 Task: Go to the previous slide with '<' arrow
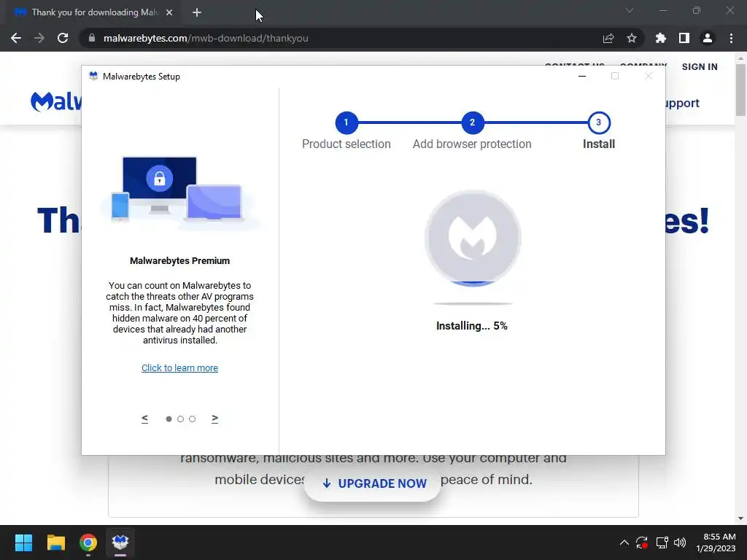click(145, 419)
